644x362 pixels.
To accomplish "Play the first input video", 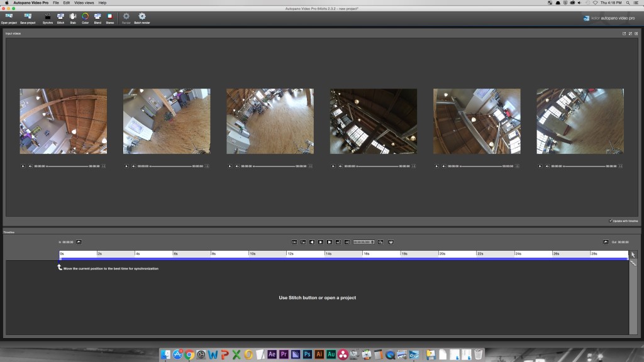I will [x=23, y=166].
